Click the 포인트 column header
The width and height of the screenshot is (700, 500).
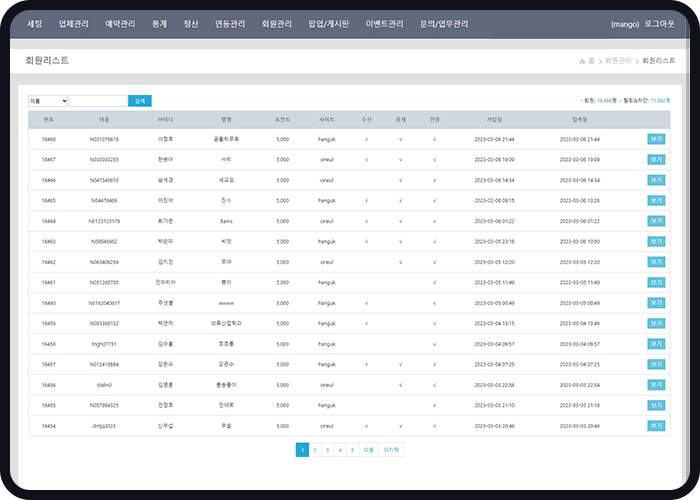click(x=283, y=120)
